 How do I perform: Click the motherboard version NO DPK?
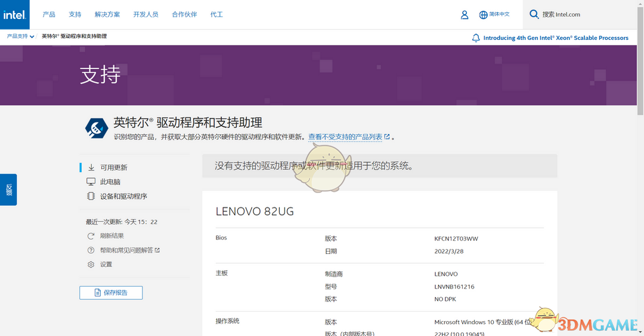pyautogui.click(x=445, y=299)
